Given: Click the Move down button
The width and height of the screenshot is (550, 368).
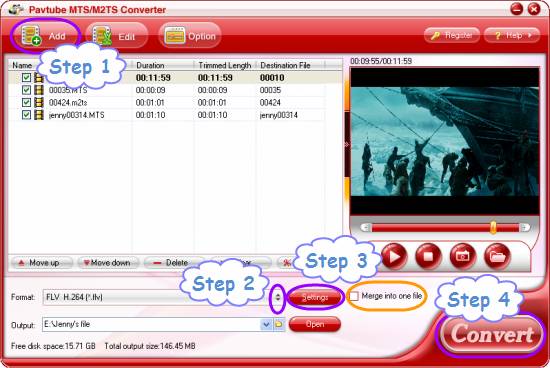Looking at the screenshot, I should 107,263.
